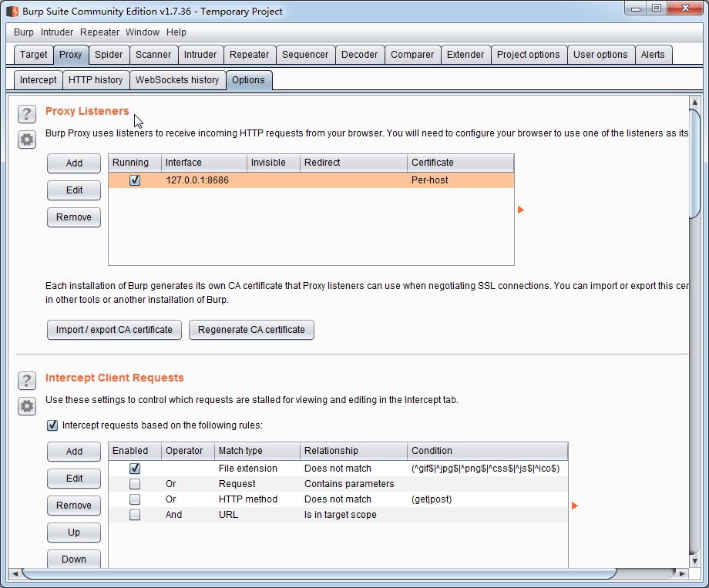This screenshot has height=588, width=709.
Task: Click Edit button for proxy listeners
Action: tap(74, 190)
